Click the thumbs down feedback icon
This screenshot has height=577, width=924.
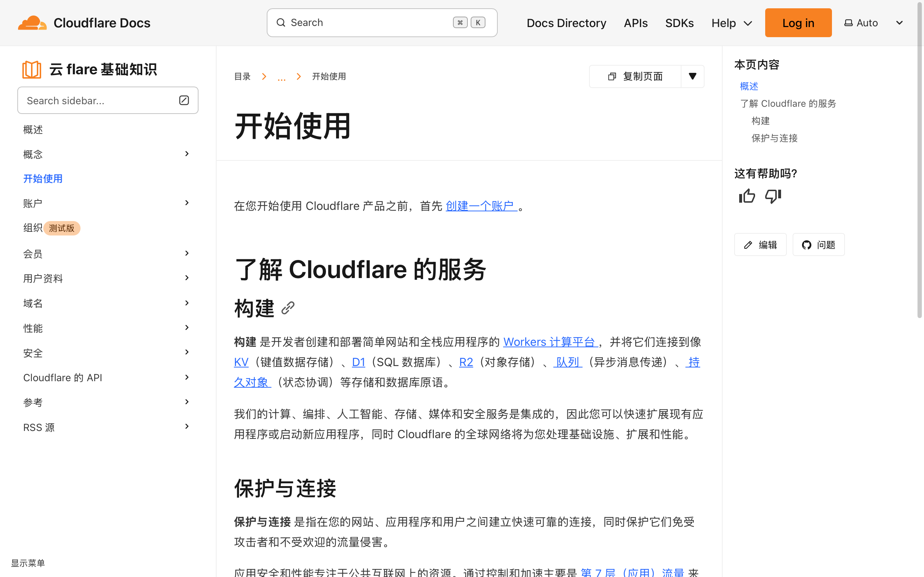point(773,196)
